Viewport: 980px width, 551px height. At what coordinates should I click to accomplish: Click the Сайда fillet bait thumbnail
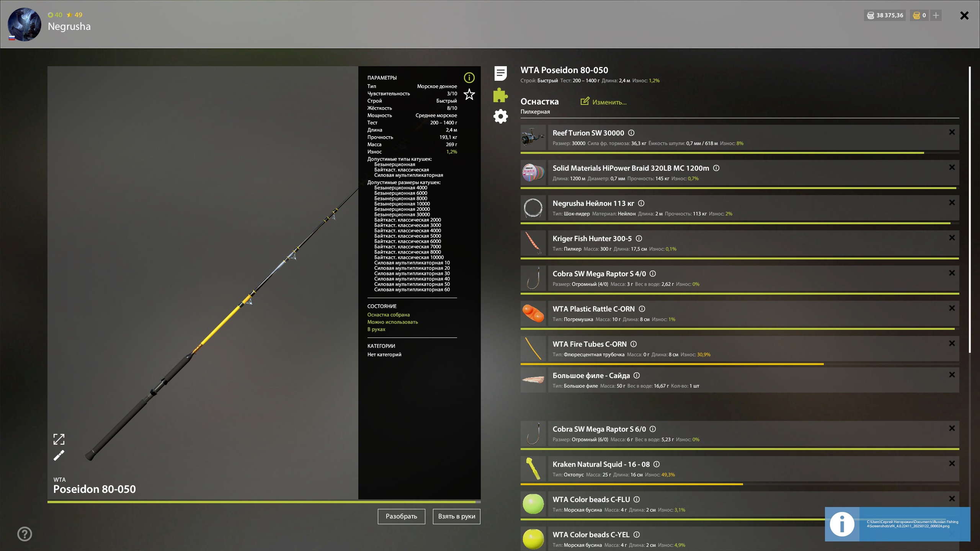coord(533,380)
